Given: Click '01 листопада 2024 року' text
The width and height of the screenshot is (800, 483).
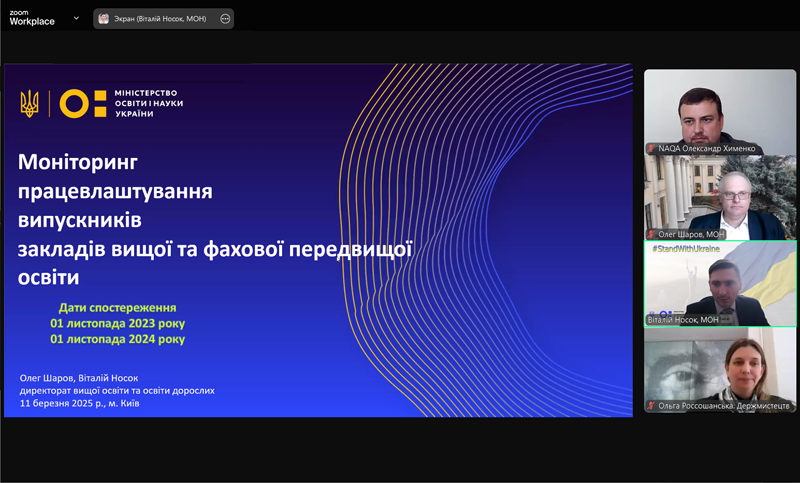Looking at the screenshot, I should tap(117, 339).
